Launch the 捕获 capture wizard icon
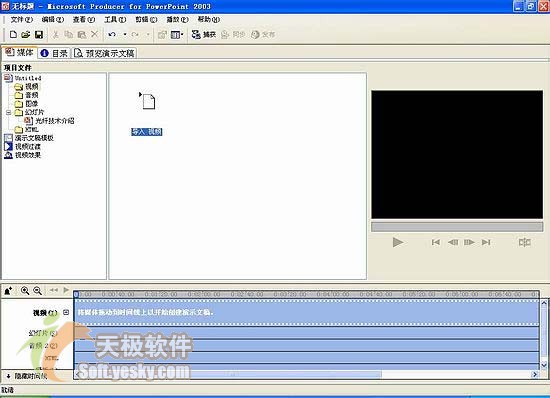 (204, 34)
